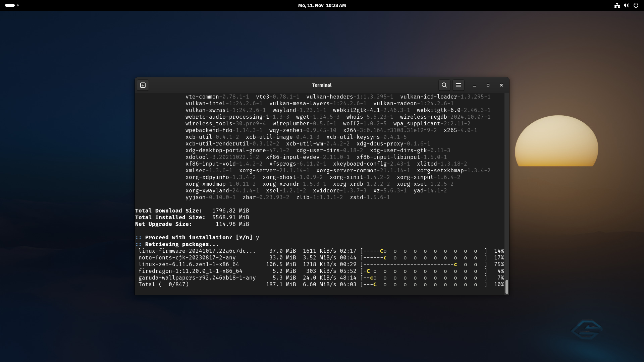The width and height of the screenshot is (644, 362).
Task: Click the Terminal title bar
Action: (322, 85)
